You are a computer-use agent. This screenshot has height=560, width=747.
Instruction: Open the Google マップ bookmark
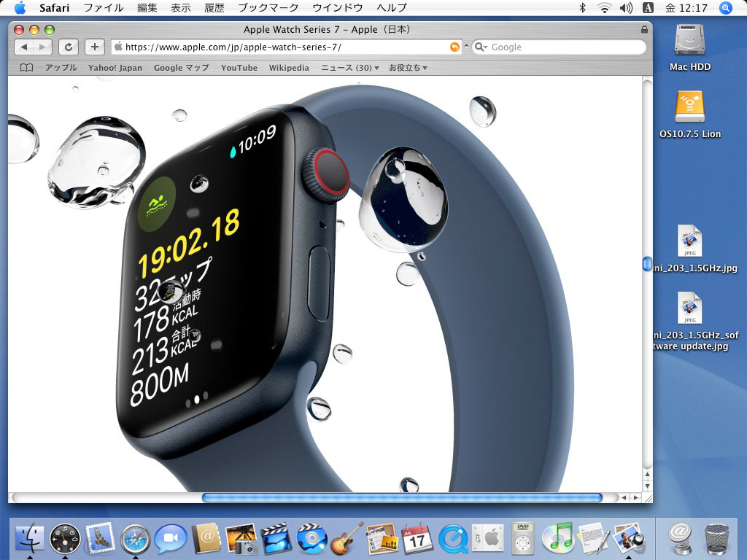182,68
